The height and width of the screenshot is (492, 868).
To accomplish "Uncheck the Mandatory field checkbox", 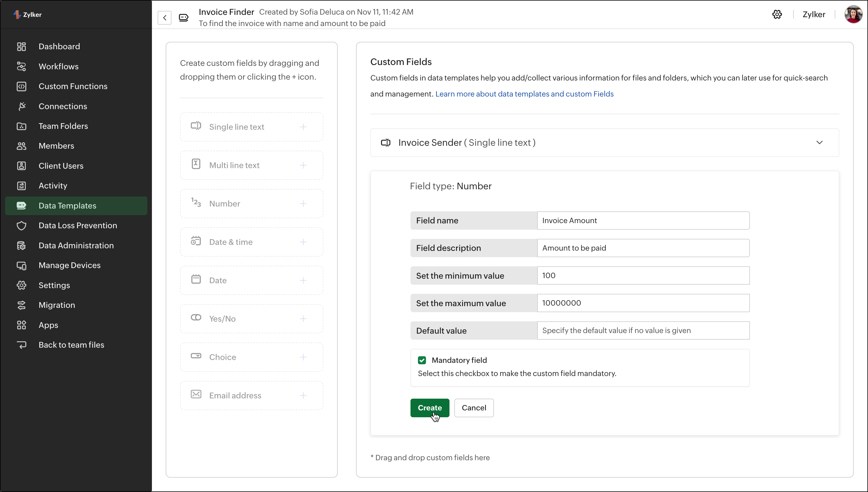I will coord(422,360).
